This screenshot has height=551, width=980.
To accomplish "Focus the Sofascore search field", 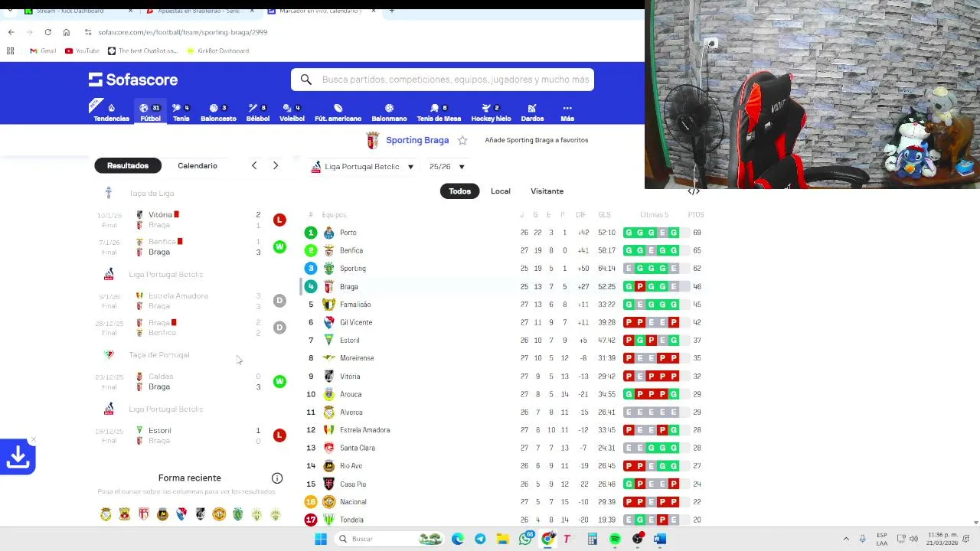I will click(443, 80).
